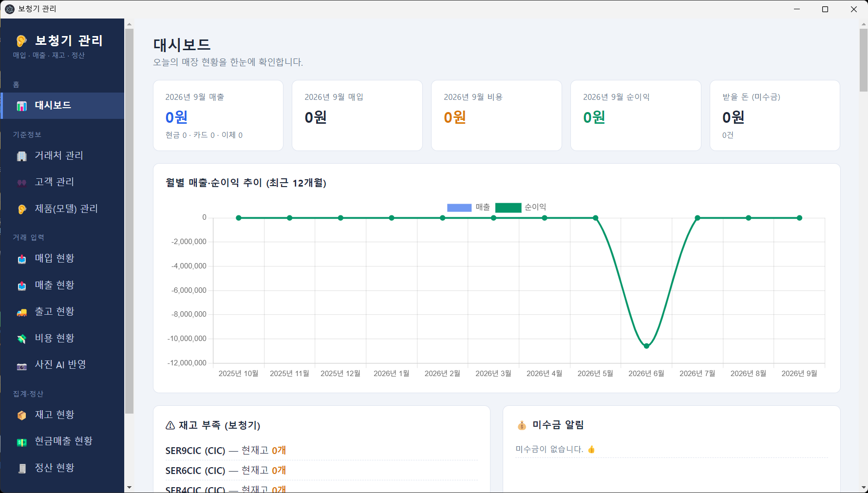The image size is (868, 493).
Task: Go to 거래처 관리 in the sidebar
Action: (62, 156)
